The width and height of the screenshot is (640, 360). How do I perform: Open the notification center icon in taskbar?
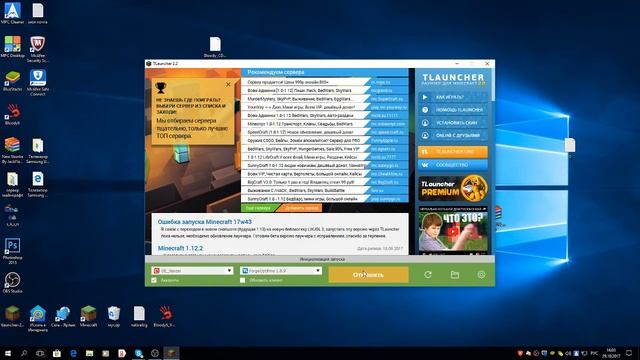click(629, 353)
